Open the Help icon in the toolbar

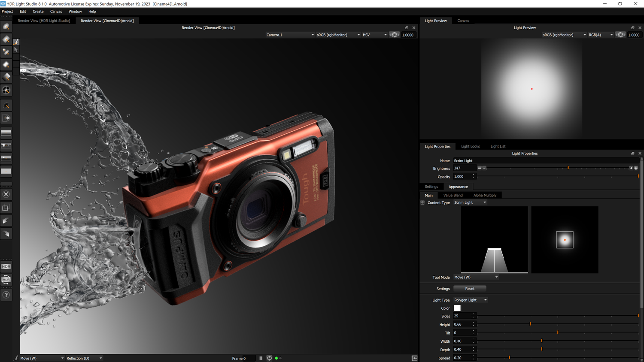click(6, 295)
